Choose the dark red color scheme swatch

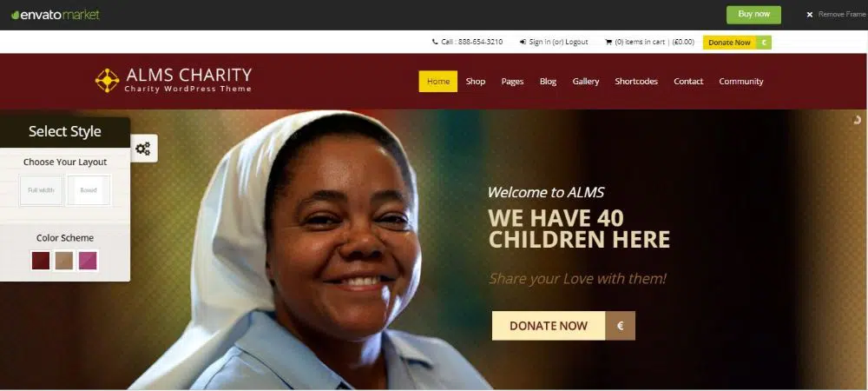pyautogui.click(x=41, y=261)
